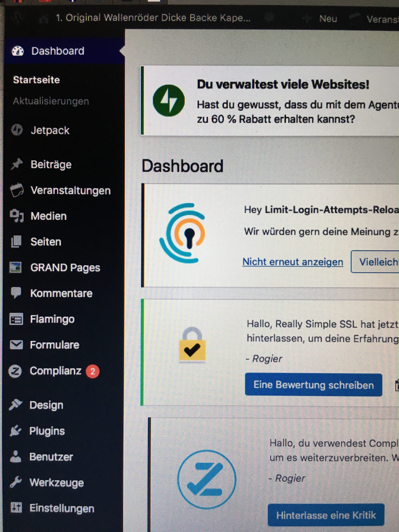This screenshot has height=532, width=399.
Task: Open Flamingo menu item
Action: click(52, 319)
